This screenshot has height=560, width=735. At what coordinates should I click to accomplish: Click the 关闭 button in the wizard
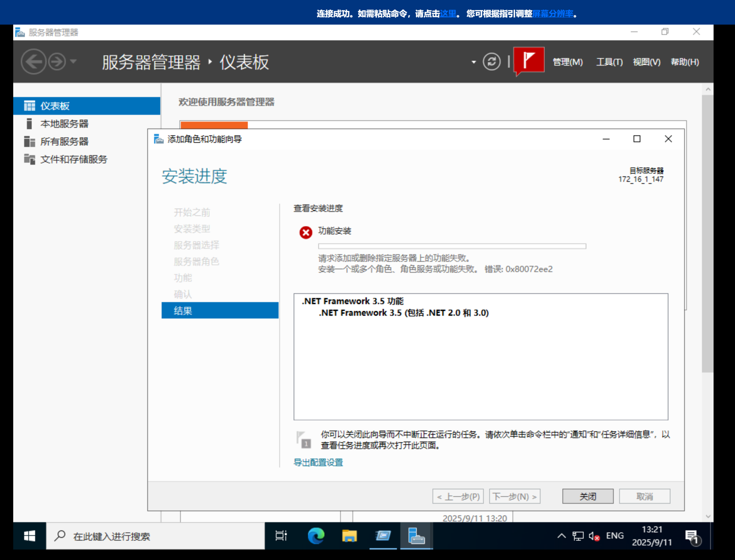588,496
